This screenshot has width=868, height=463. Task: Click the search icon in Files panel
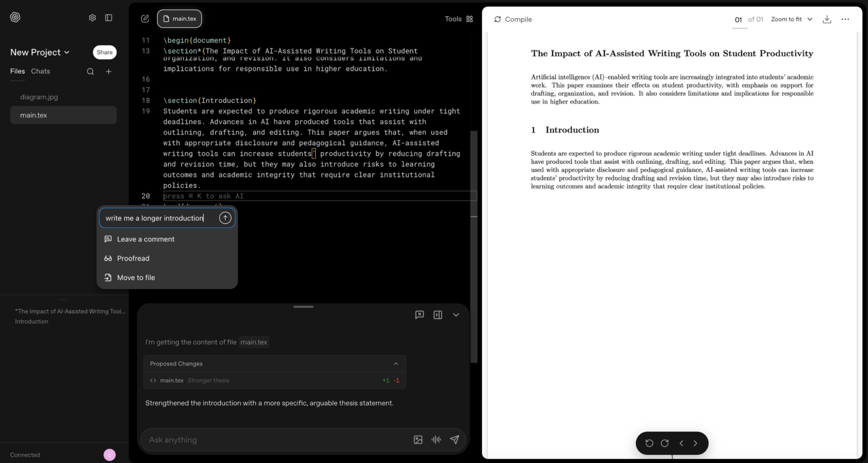[x=90, y=72]
